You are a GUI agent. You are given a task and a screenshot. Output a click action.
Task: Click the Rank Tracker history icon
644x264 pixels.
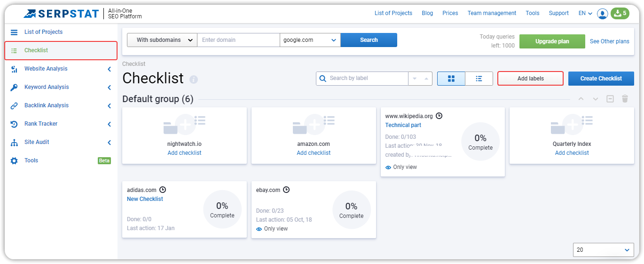coord(14,124)
